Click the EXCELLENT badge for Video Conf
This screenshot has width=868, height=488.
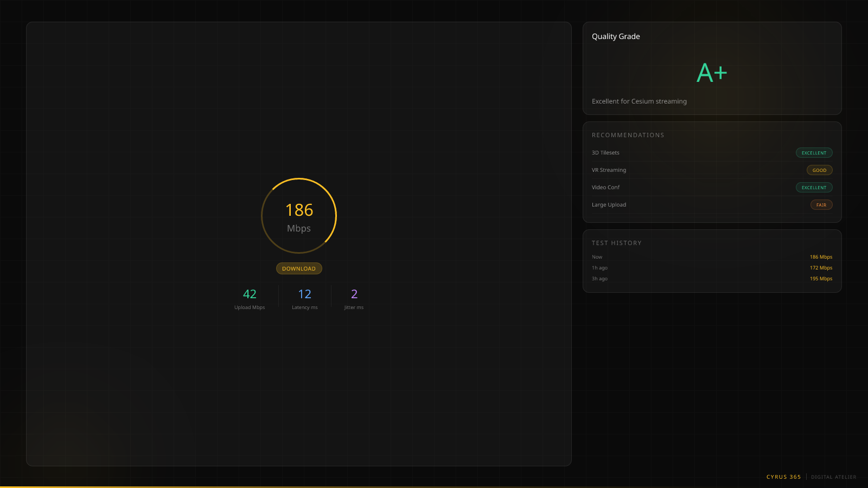click(814, 188)
